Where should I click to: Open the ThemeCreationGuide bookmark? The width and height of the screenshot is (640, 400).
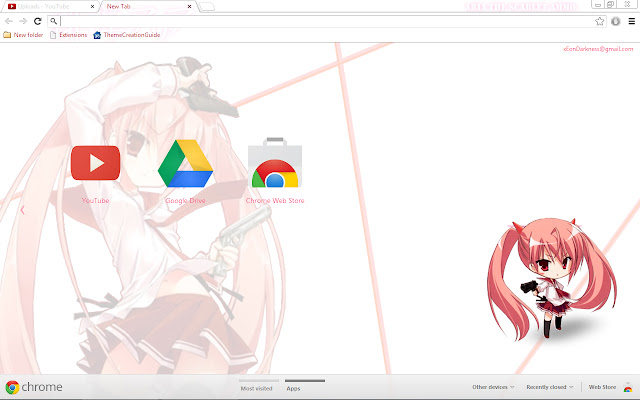(x=127, y=35)
